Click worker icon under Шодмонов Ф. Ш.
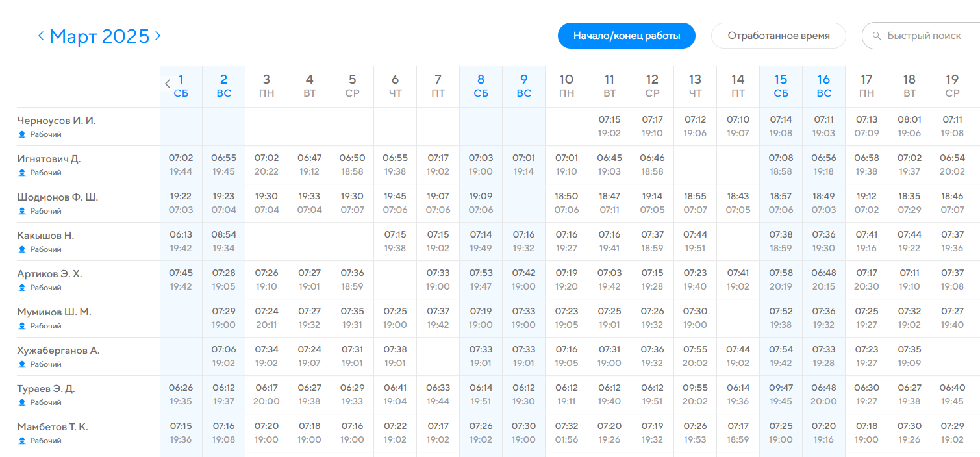This screenshot has height=457, width=980. click(22, 211)
